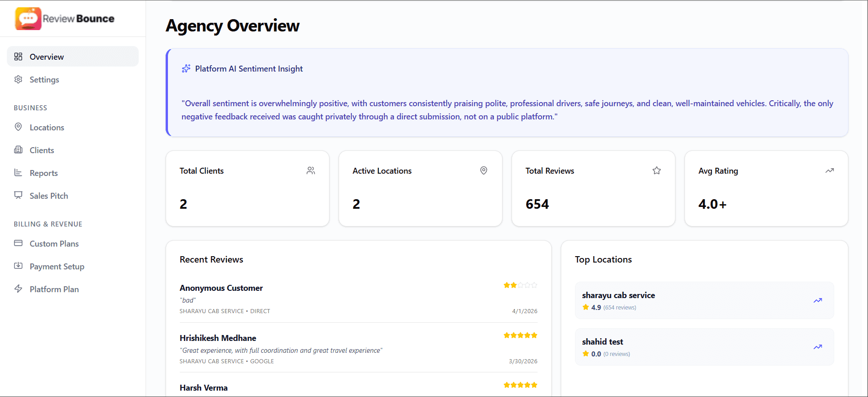Click the "3/30/2026" review date

[523, 361]
